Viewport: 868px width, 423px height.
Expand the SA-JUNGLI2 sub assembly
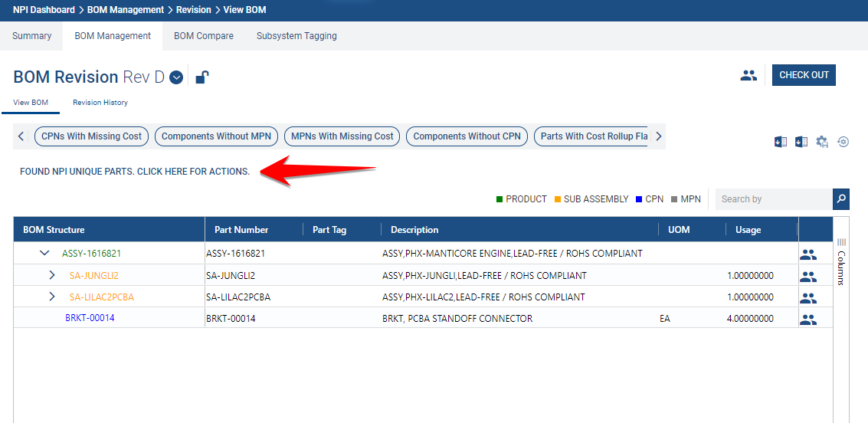(x=52, y=275)
